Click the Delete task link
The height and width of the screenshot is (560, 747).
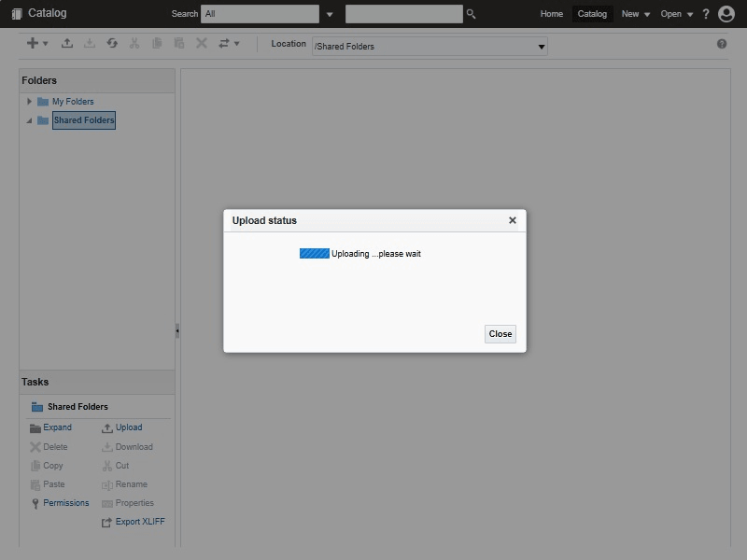point(55,447)
